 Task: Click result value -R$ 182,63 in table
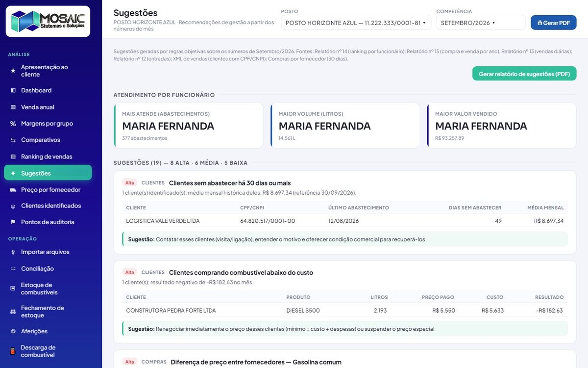pos(550,311)
